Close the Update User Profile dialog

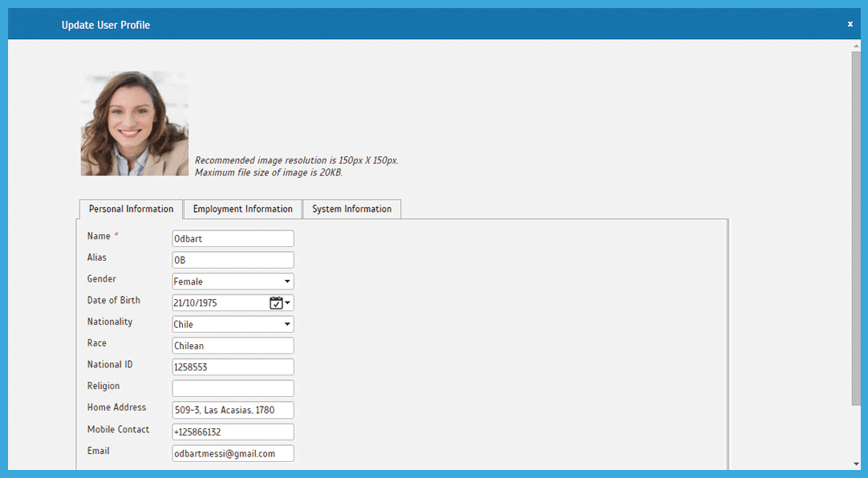[850, 24]
